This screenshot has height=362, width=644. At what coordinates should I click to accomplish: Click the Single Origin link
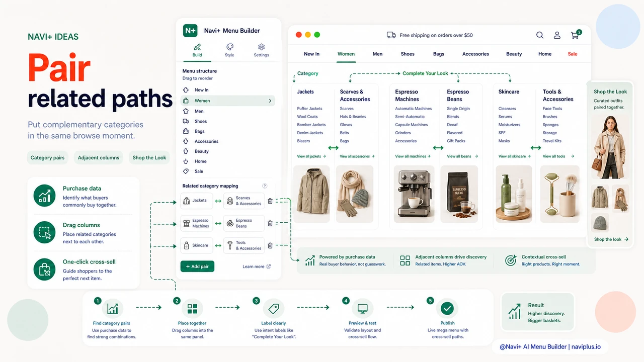click(x=458, y=109)
